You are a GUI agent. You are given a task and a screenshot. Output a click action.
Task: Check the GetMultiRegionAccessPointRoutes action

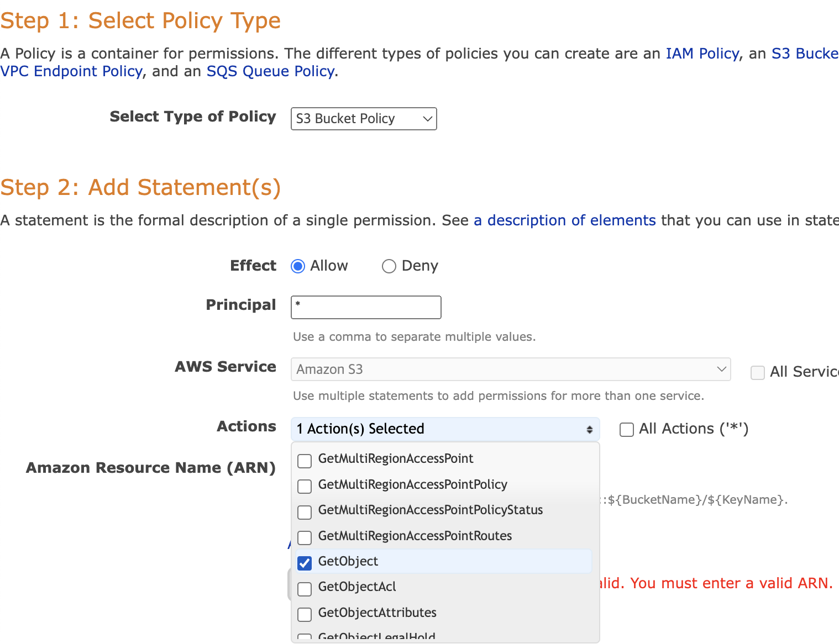[x=305, y=537]
